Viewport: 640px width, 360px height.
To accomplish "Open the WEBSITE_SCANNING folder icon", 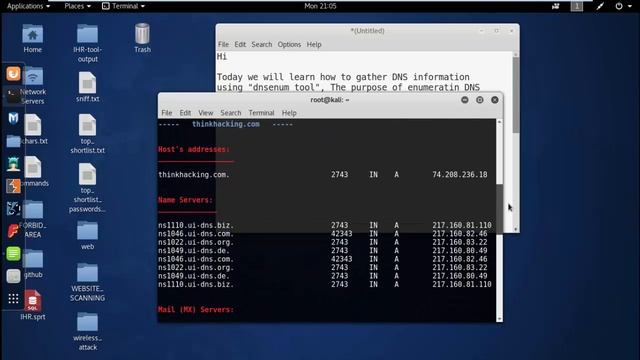I will (87, 282).
